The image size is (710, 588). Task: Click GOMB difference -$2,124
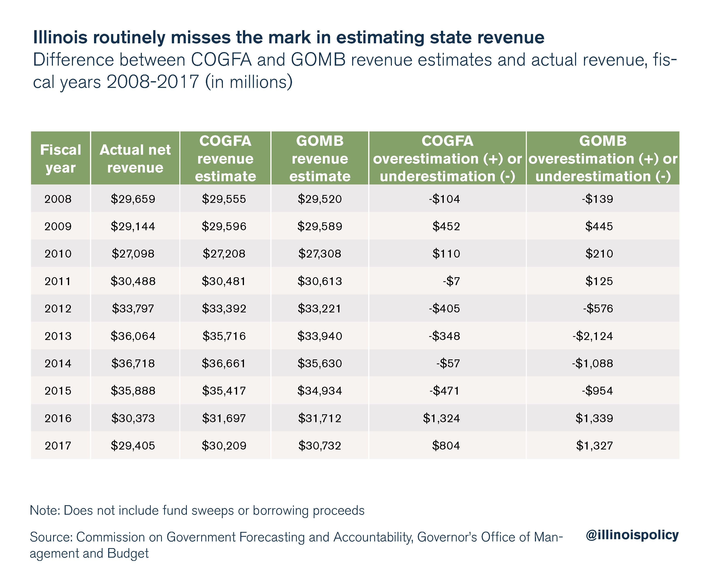coord(593,336)
